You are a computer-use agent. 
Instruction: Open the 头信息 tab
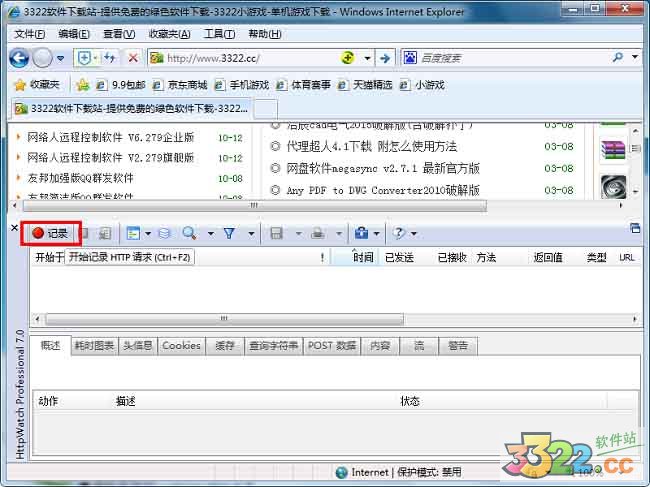138,346
